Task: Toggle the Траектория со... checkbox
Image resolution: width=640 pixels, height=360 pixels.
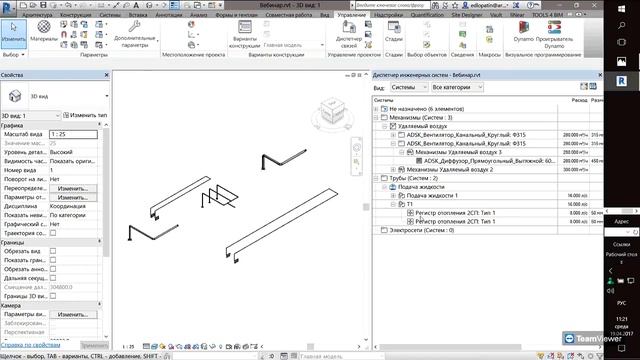Action: coord(53,233)
